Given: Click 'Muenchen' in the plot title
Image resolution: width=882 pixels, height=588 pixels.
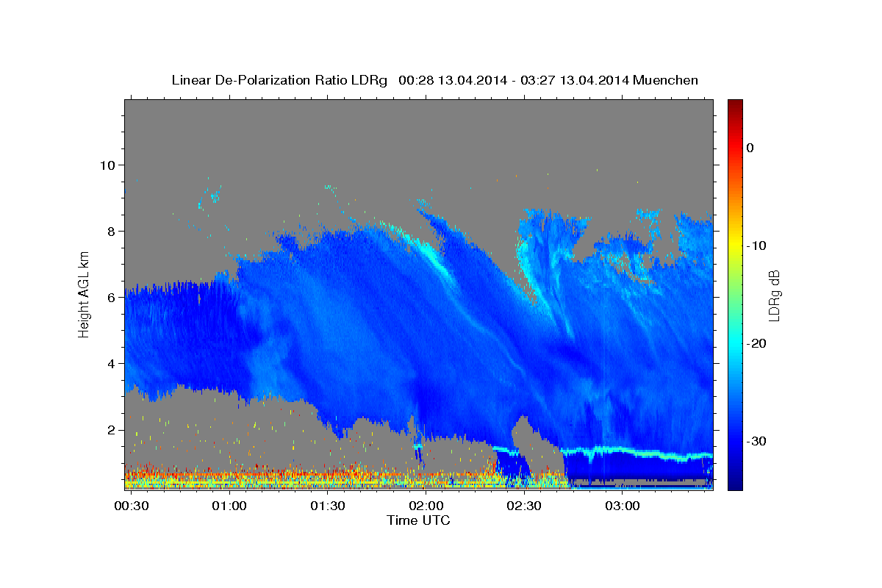Looking at the screenshot, I should coord(666,80).
